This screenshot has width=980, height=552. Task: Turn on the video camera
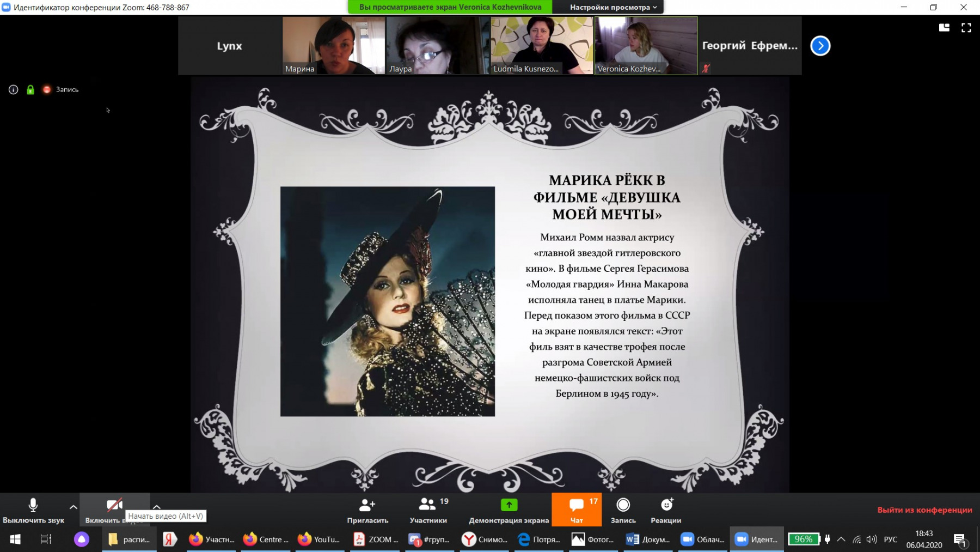tap(114, 506)
